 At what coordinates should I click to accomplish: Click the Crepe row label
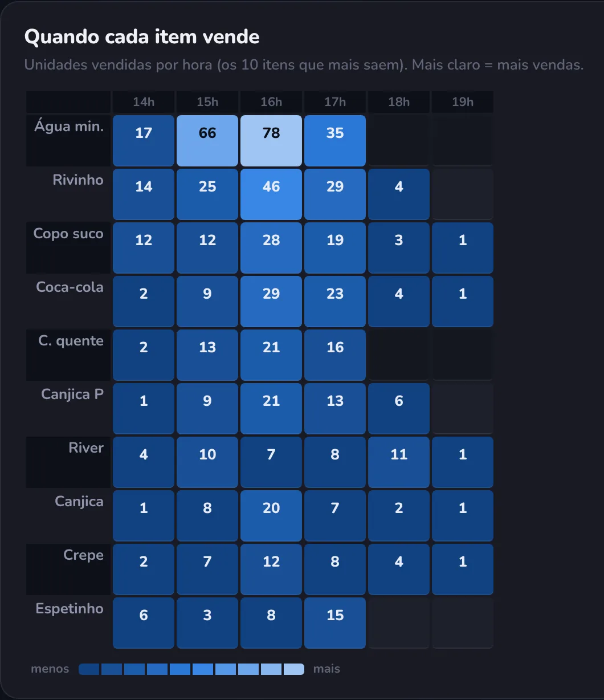[83, 555]
